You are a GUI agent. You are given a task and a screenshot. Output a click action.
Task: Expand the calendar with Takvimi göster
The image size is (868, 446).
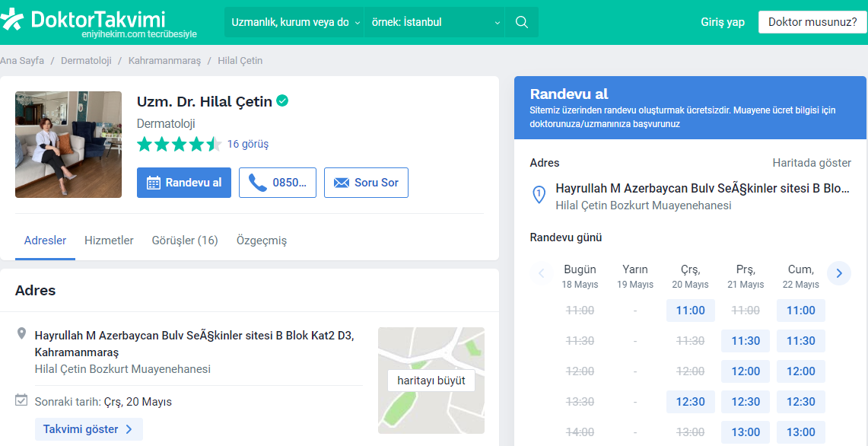point(88,429)
